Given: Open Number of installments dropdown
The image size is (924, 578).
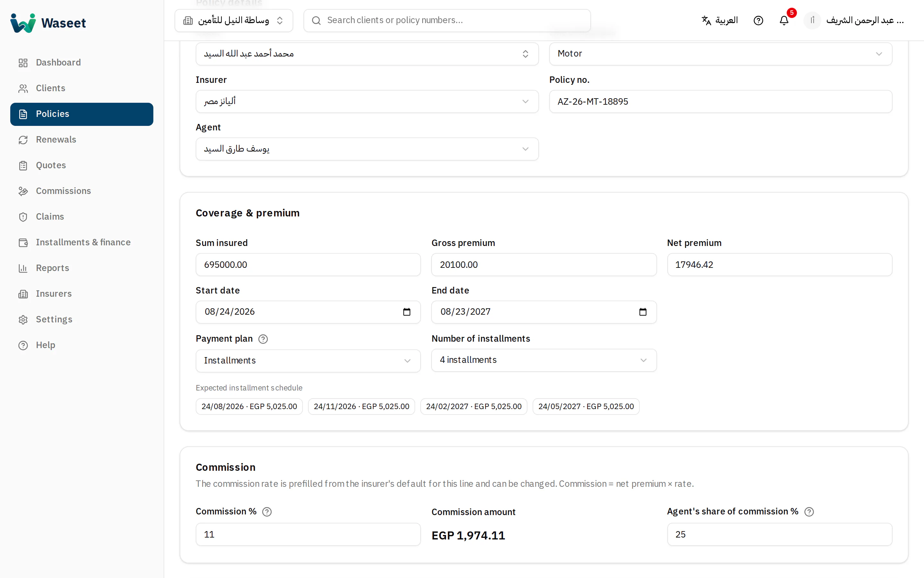Looking at the screenshot, I should pos(544,360).
